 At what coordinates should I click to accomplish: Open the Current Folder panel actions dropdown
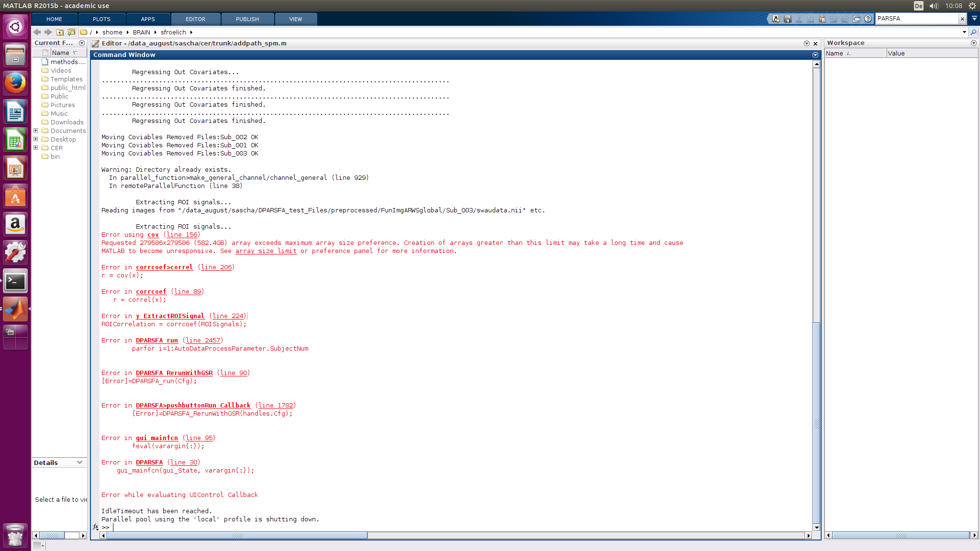coord(82,43)
